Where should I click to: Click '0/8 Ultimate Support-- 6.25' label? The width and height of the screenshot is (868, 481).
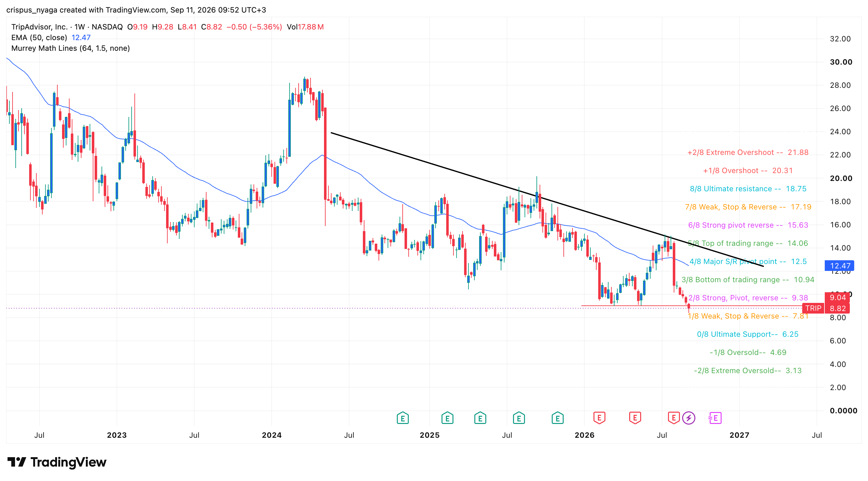(748, 334)
